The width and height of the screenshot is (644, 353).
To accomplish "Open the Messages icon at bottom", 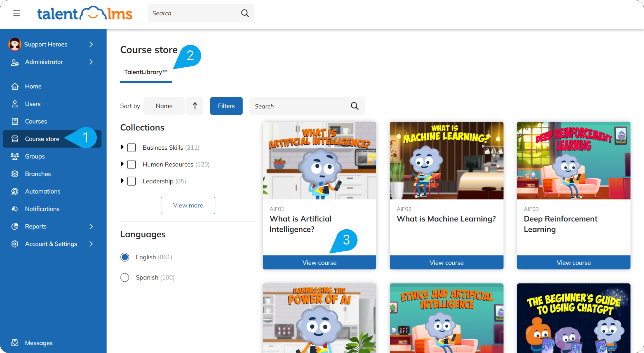I will (15, 343).
